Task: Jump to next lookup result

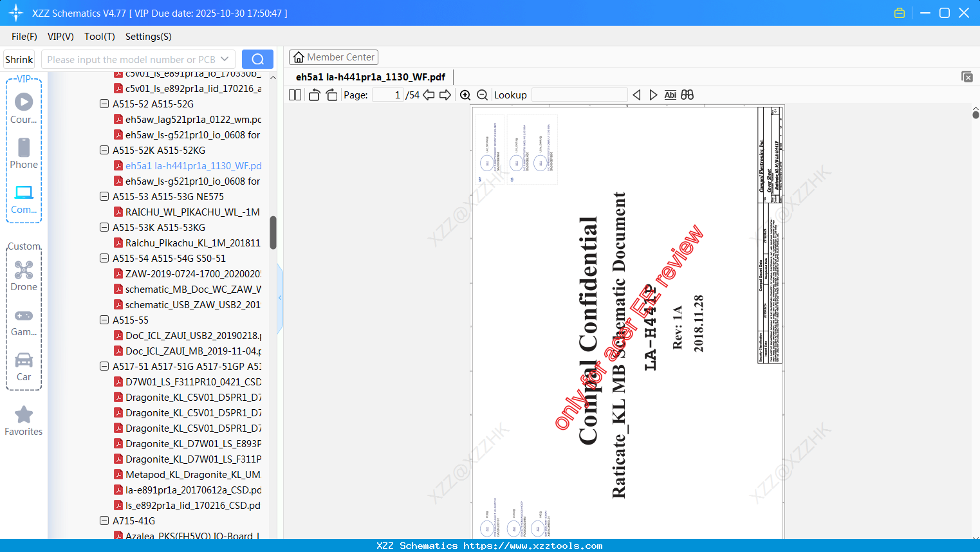Action: click(653, 95)
